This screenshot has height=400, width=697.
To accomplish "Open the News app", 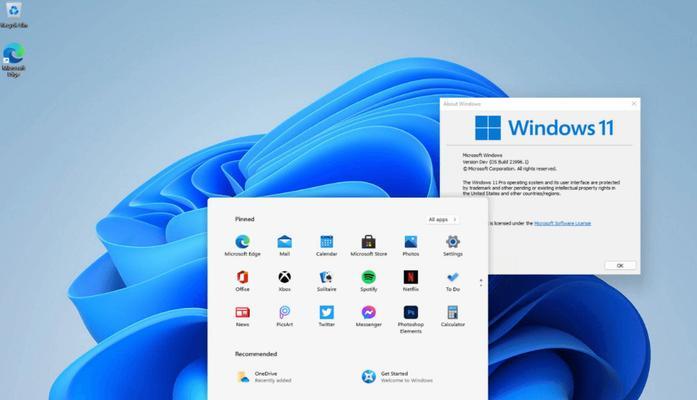I will coord(242,316).
